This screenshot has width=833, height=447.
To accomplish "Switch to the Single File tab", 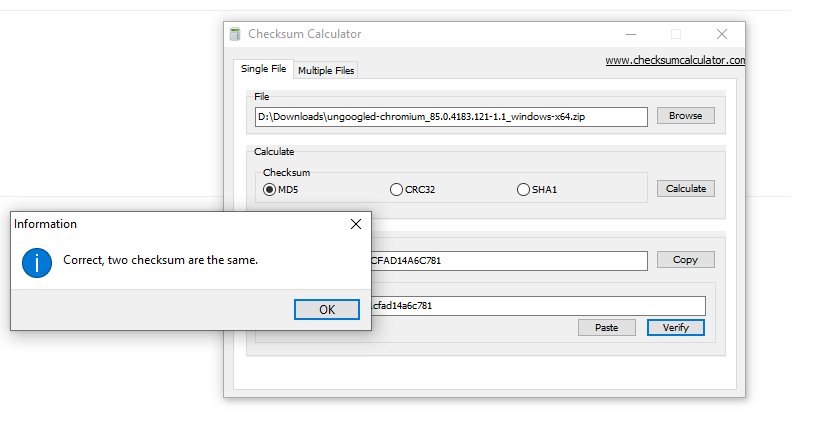I will pos(263,69).
